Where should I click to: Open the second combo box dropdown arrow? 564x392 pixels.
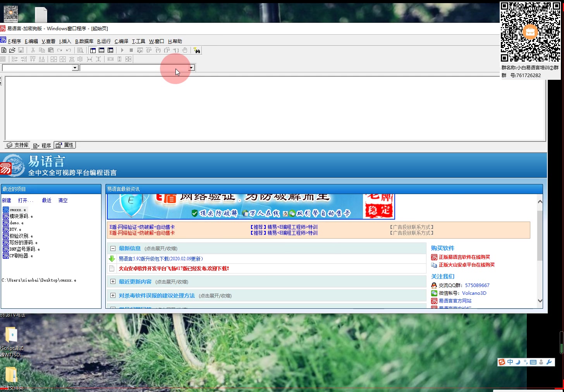click(x=191, y=68)
